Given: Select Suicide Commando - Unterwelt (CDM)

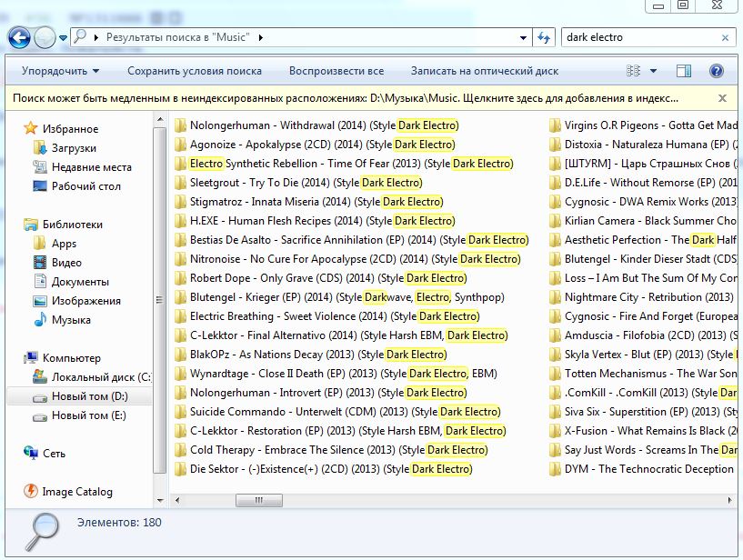Looking at the screenshot, I should [337, 412].
